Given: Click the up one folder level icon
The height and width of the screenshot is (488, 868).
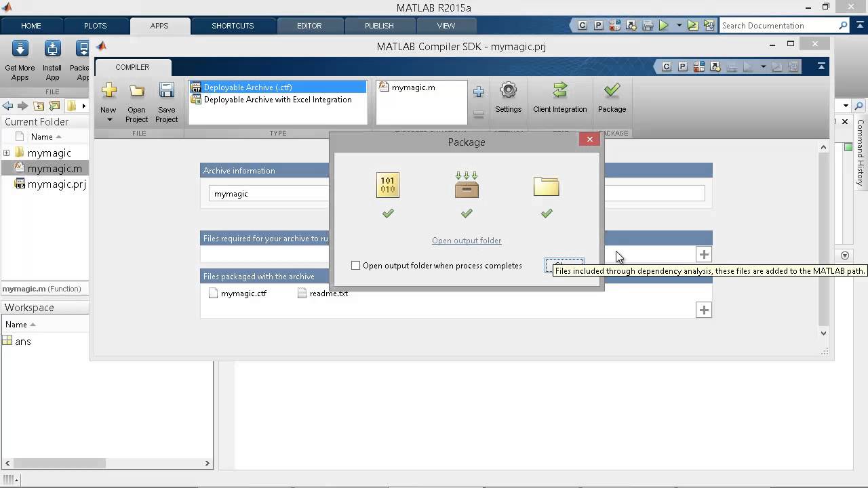Looking at the screenshot, I should pyautogui.click(x=39, y=106).
